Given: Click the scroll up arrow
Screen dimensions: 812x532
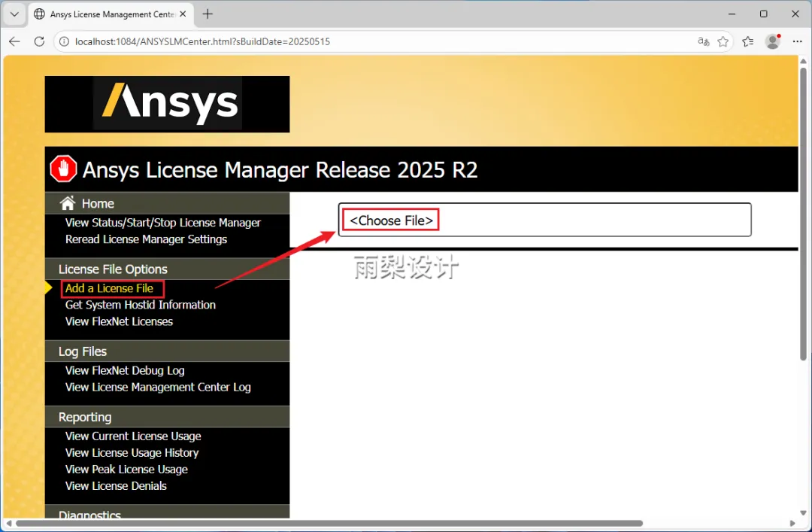Looking at the screenshot, I should coord(803,60).
